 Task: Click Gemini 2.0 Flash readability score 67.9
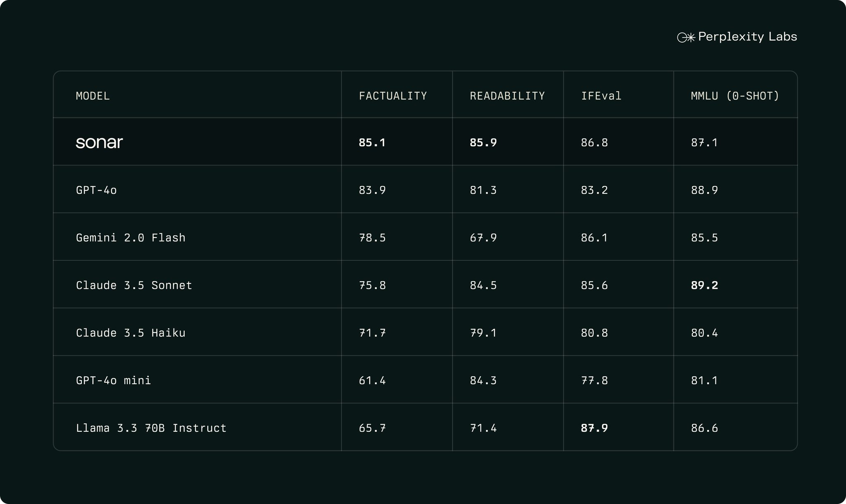483,238
